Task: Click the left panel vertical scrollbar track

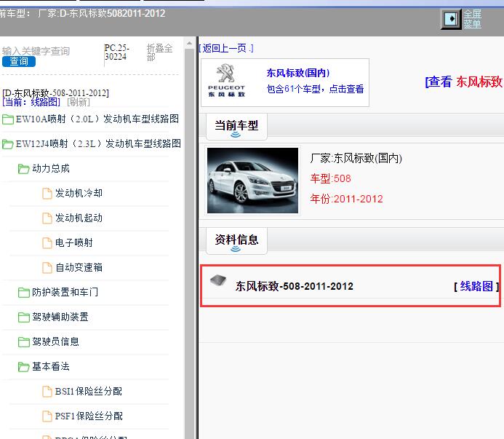Action: point(189,245)
